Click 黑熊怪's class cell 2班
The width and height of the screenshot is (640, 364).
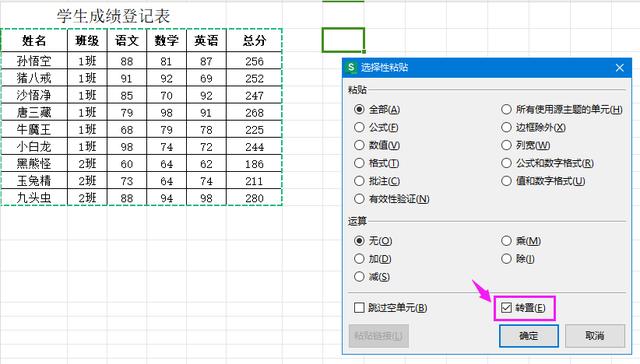(87, 164)
